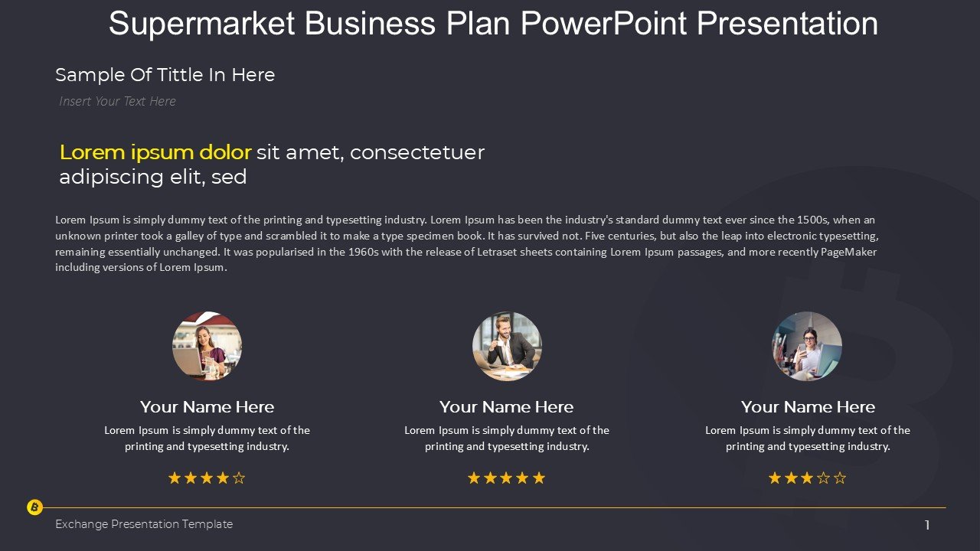Click the slide's main title text
This screenshot has width=980, height=551.
coord(493,24)
